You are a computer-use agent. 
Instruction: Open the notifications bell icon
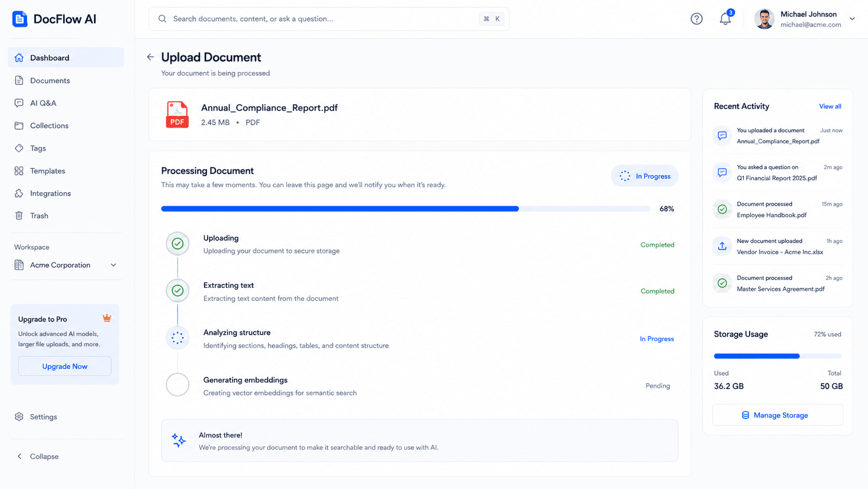(x=725, y=19)
